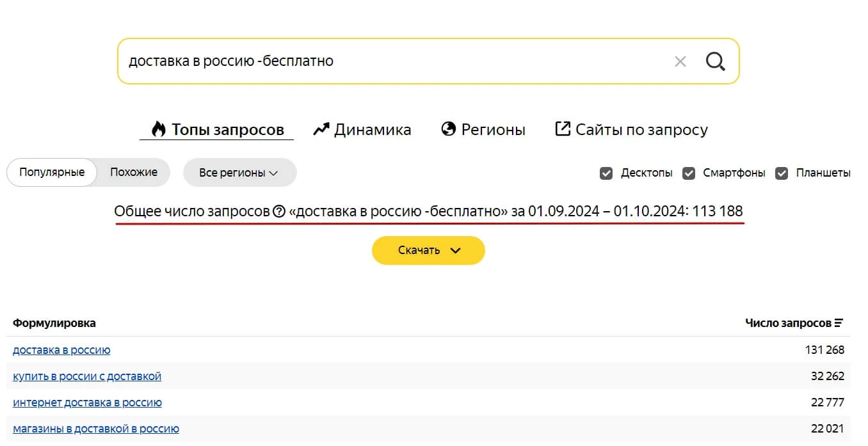Click the external link icon for Сайты по запросу
This screenshot has width=868, height=446.
click(562, 129)
